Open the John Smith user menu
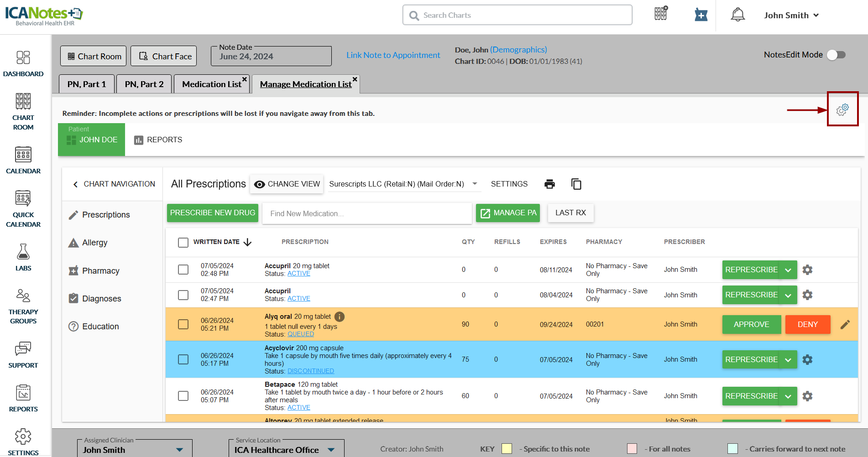868x457 pixels. point(791,16)
